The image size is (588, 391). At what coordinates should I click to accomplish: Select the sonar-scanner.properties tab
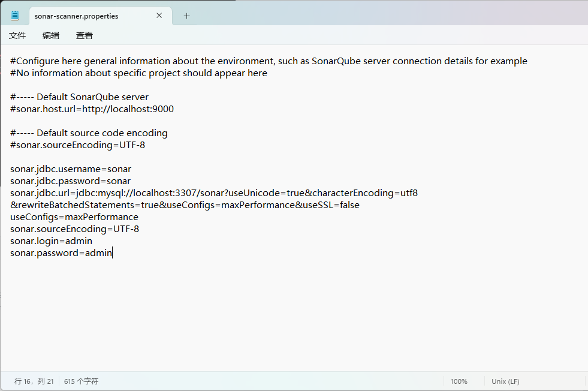101,16
